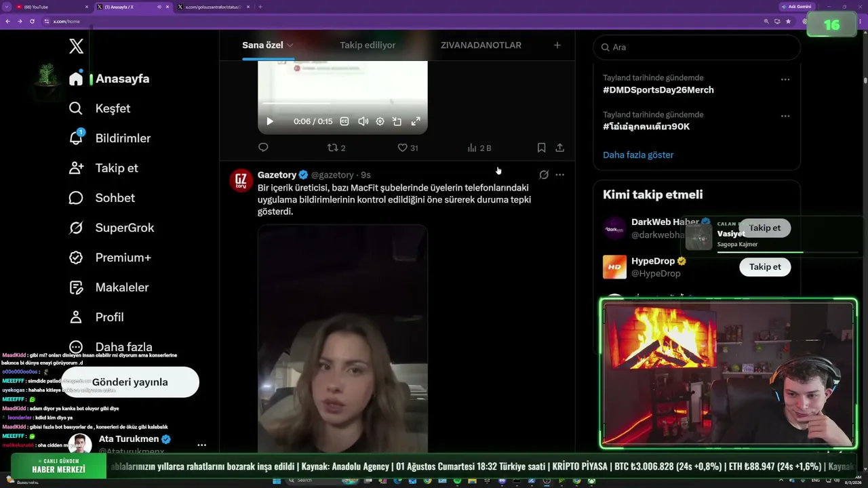Open video settings gear

pyautogui.click(x=380, y=121)
